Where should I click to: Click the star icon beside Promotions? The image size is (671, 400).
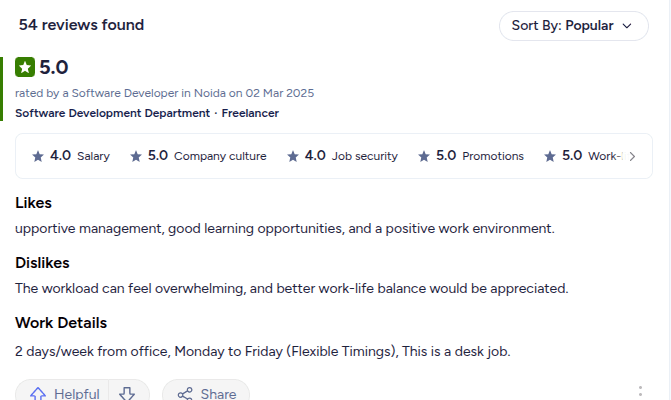pos(424,156)
